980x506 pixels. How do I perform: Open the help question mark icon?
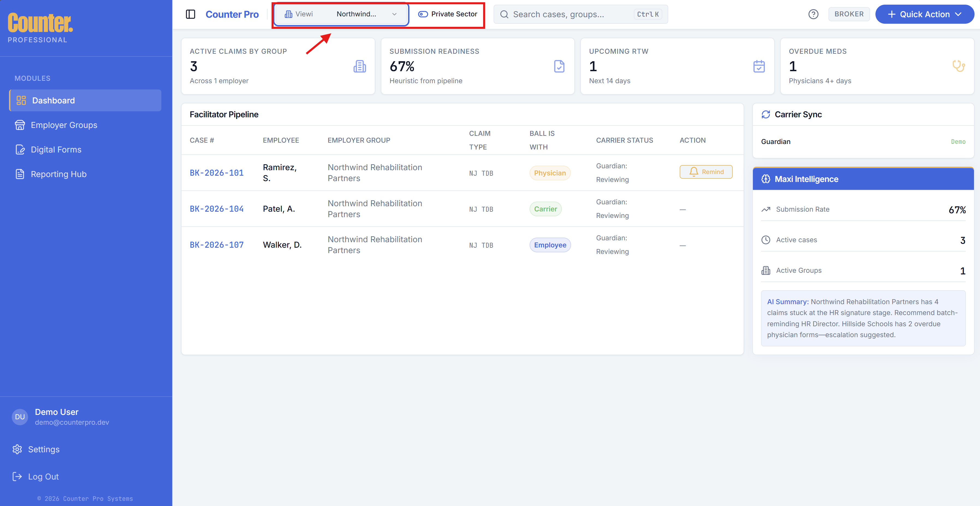(813, 14)
